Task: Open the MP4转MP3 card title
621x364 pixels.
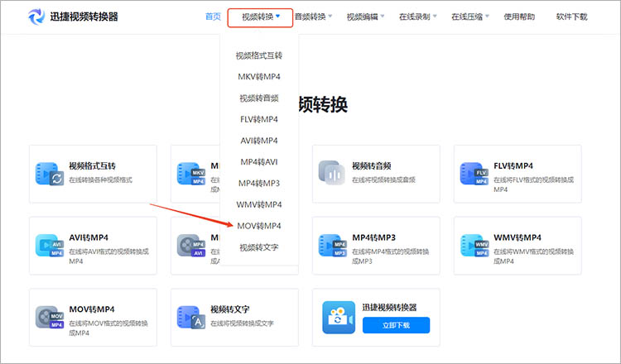Action: pos(374,237)
